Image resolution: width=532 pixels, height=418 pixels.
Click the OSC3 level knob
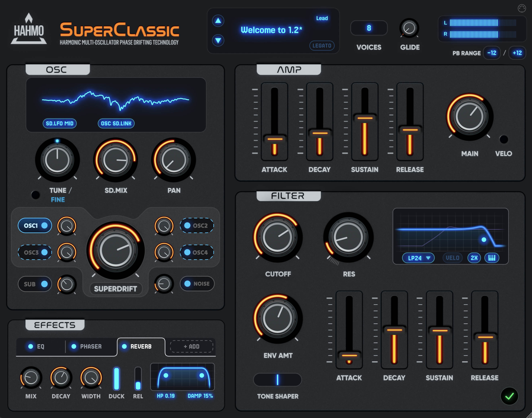pos(67,252)
